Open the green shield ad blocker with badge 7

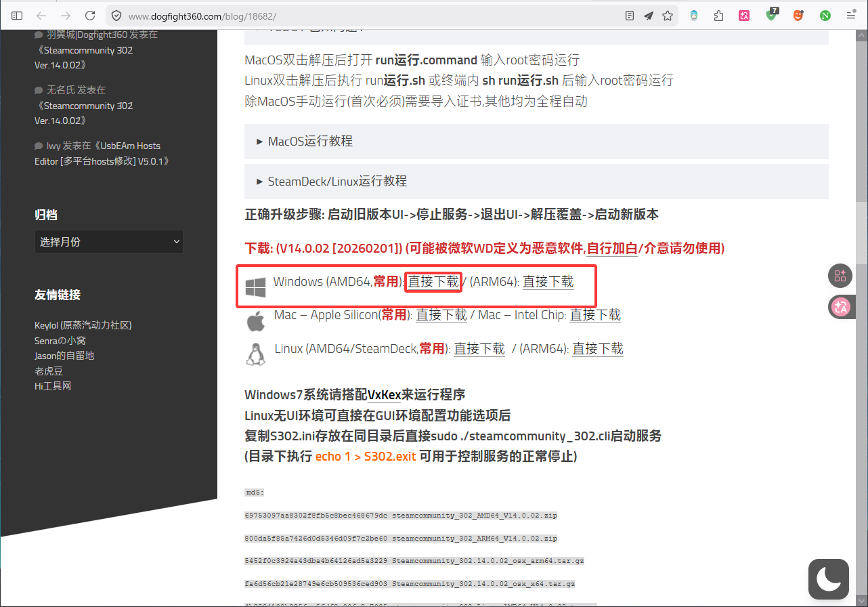pos(772,14)
